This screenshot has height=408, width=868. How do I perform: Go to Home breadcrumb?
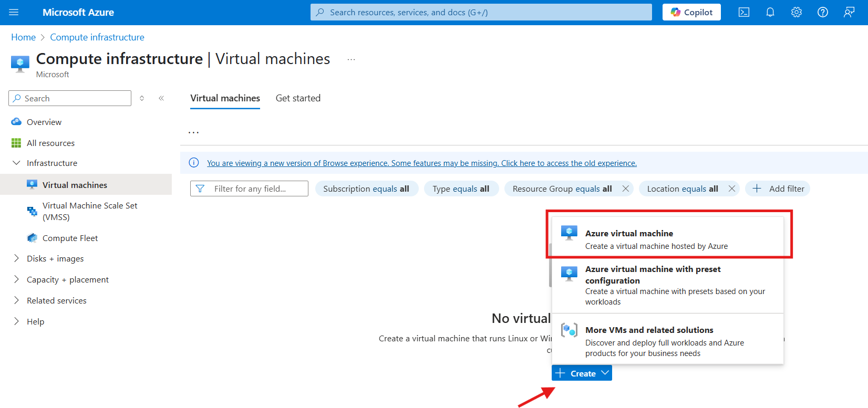tap(24, 37)
